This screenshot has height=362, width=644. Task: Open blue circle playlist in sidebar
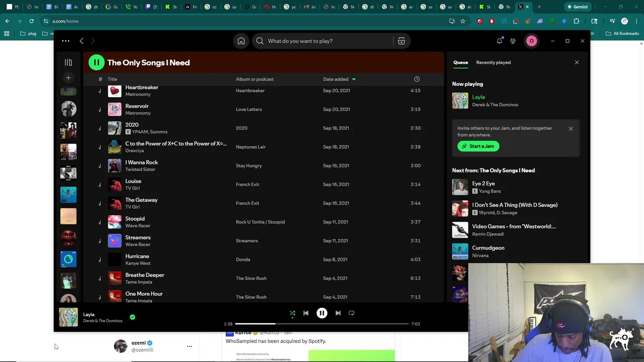(x=68, y=259)
